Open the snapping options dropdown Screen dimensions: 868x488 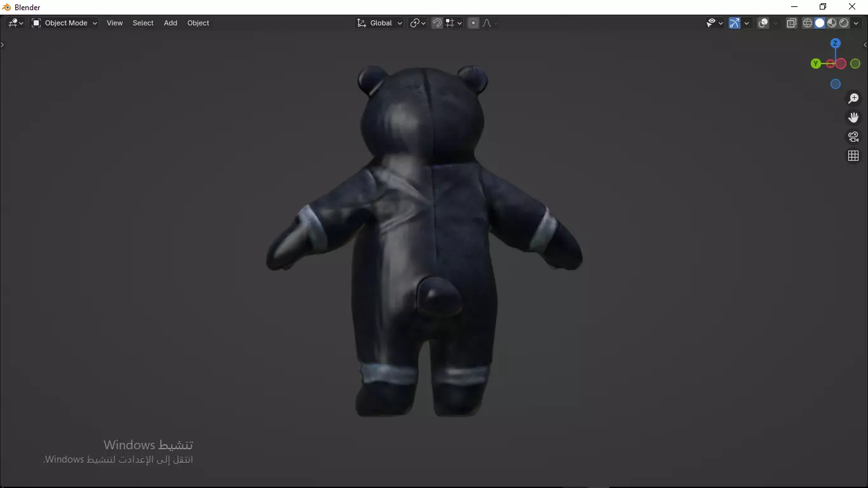point(454,23)
